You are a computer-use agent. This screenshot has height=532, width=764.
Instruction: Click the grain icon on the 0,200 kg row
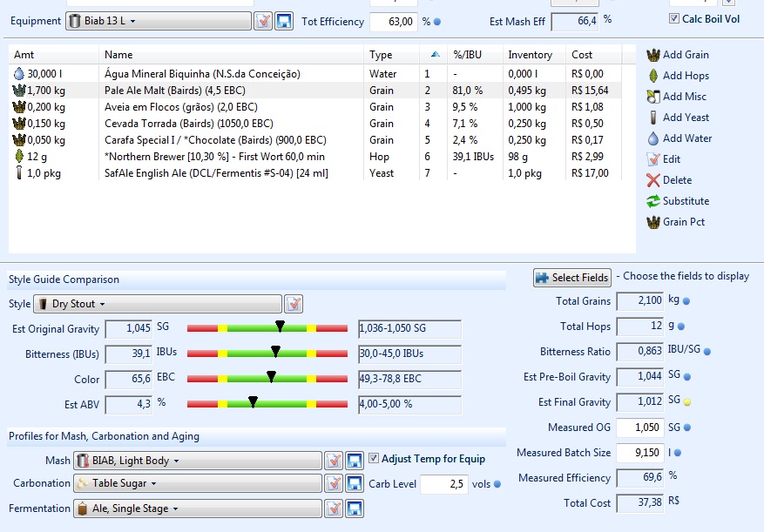pyautogui.click(x=18, y=107)
